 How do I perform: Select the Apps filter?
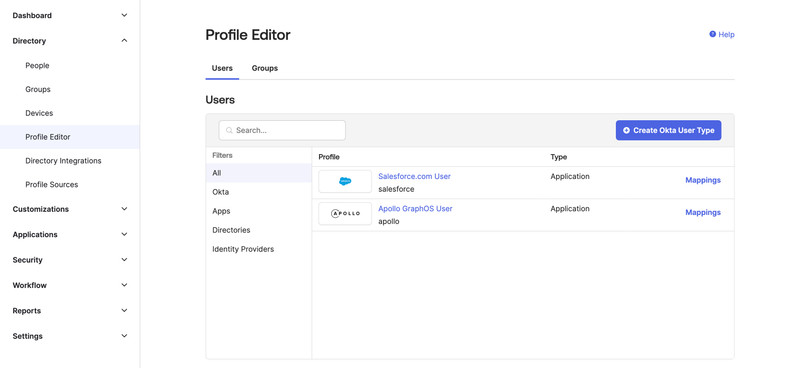coord(221,211)
